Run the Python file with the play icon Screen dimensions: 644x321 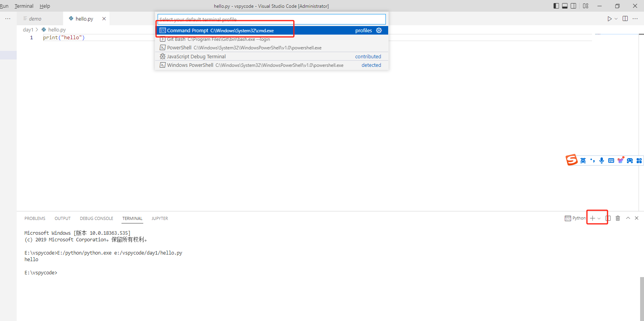(x=609, y=19)
